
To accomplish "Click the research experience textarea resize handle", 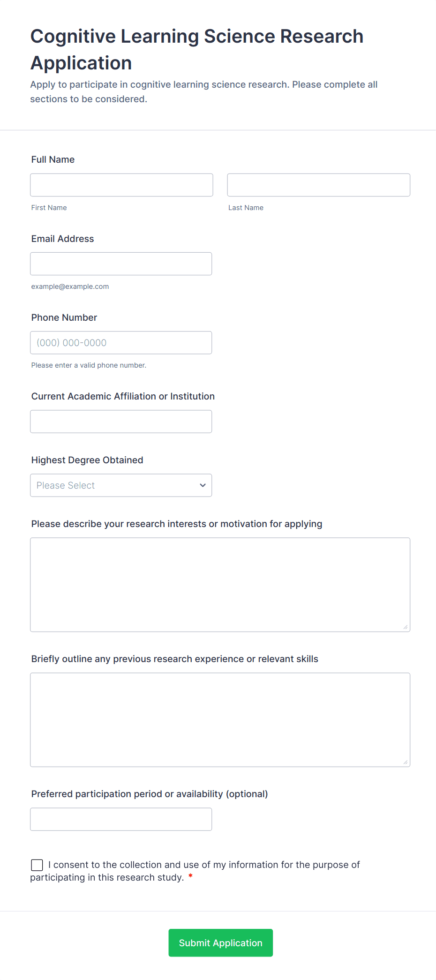I will pyautogui.click(x=406, y=762).
